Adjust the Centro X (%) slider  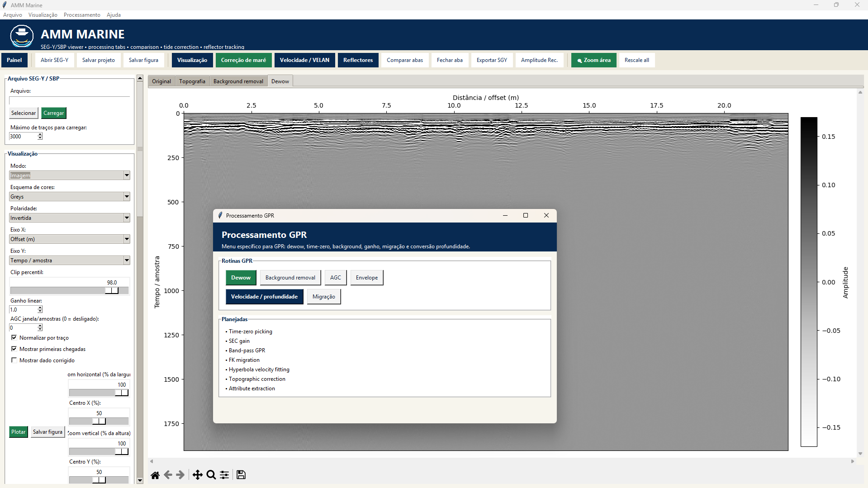click(99, 421)
